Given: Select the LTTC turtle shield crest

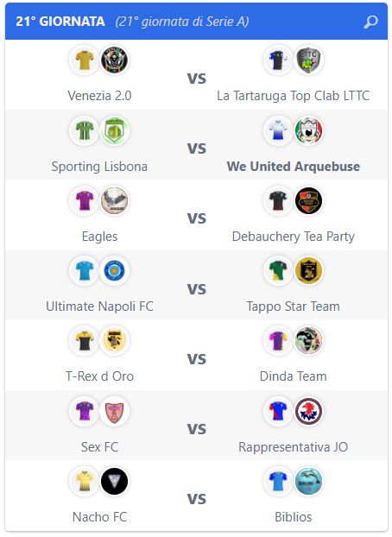Looking at the screenshot, I should [308, 60].
